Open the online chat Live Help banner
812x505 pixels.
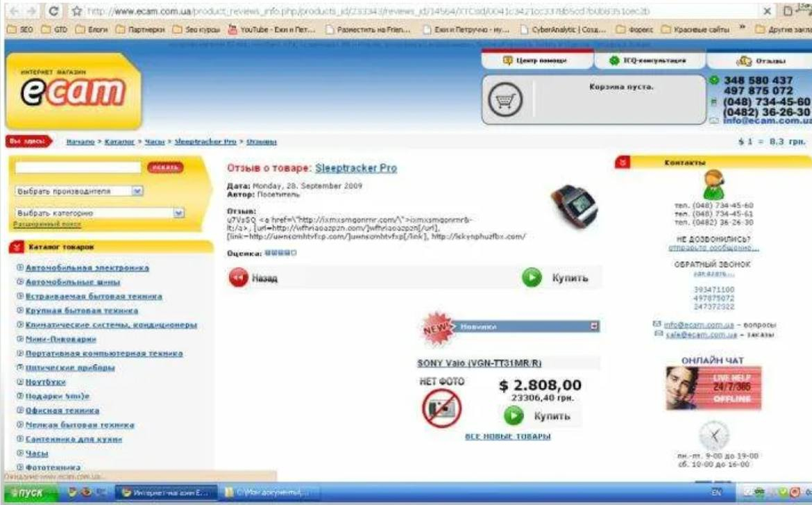713,388
